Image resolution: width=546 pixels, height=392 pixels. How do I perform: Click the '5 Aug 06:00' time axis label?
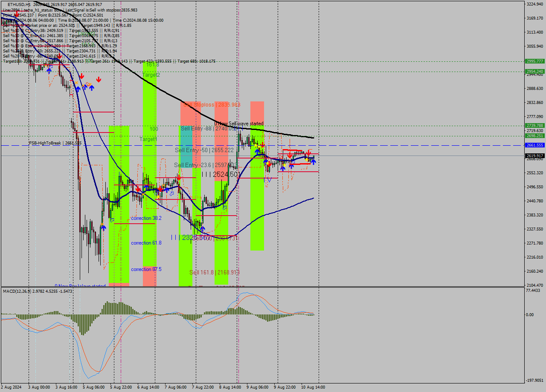point(93,387)
